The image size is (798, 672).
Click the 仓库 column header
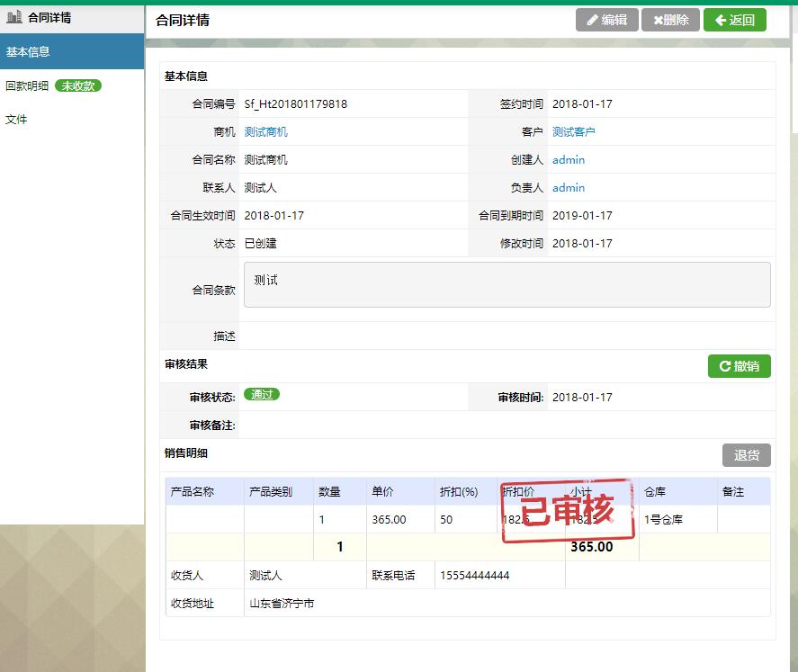pyautogui.click(x=654, y=492)
